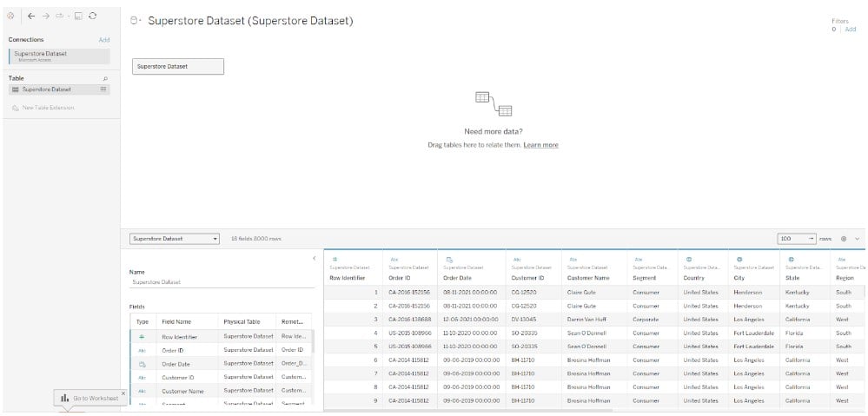868x416 pixels.
Task: Click the table icon beside Superstore Dataset in Table list
Action: [x=16, y=89]
